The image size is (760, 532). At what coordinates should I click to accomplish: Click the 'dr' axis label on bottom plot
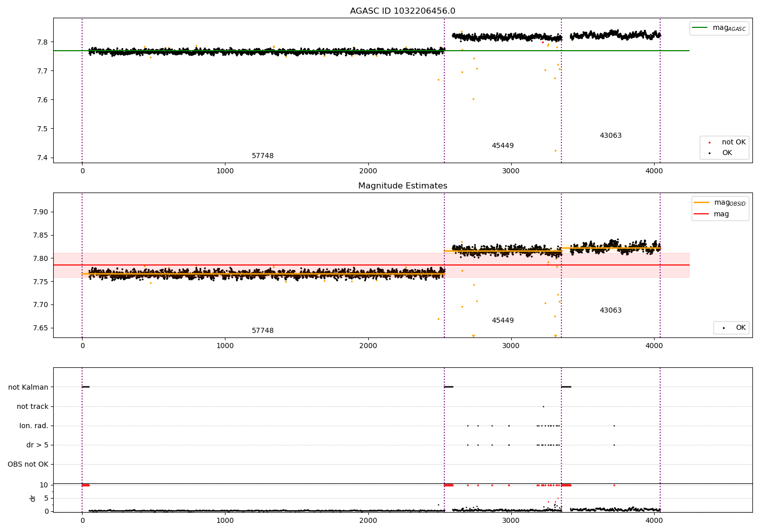pos(33,498)
